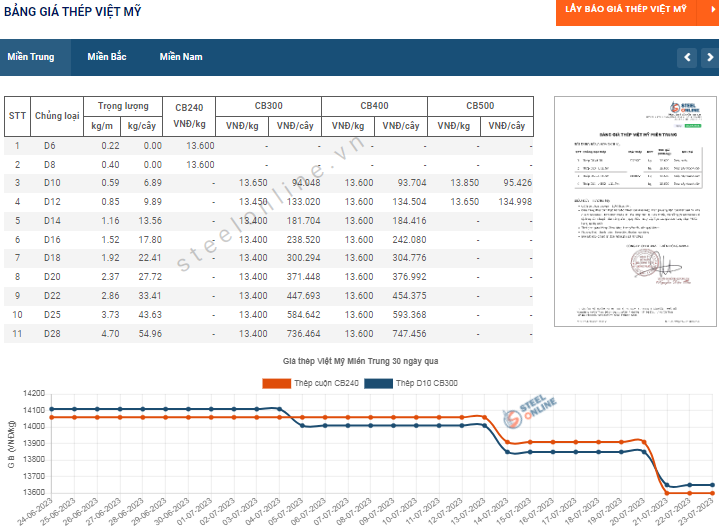This screenshot has height=531, width=719.
Task: Switch to Miền Bắc tab
Action: tap(107, 57)
